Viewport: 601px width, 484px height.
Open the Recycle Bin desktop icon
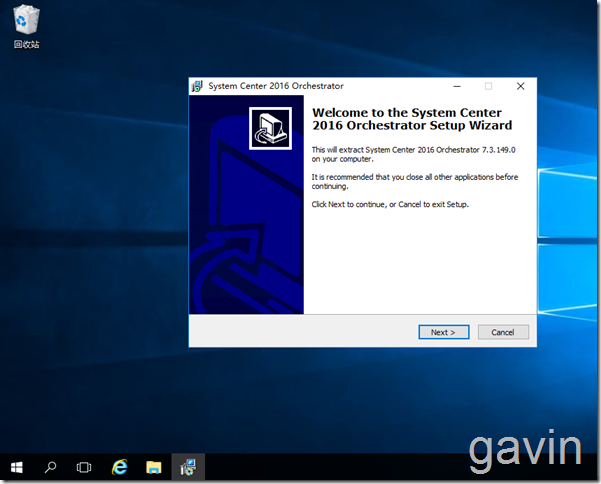[x=26, y=27]
